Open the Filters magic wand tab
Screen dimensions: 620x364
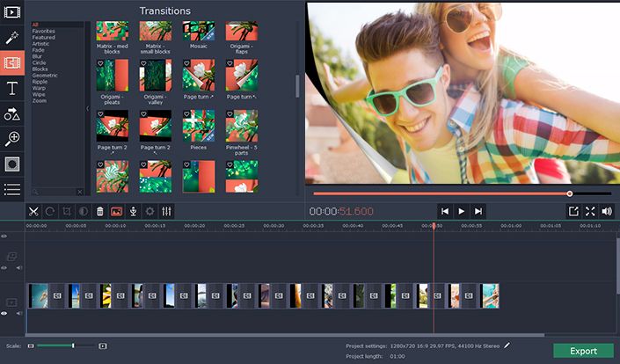pos(12,38)
